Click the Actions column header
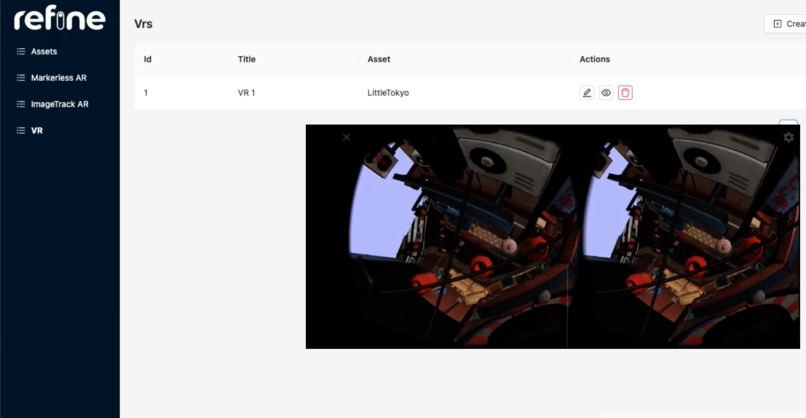The height and width of the screenshot is (418, 806). pos(595,59)
